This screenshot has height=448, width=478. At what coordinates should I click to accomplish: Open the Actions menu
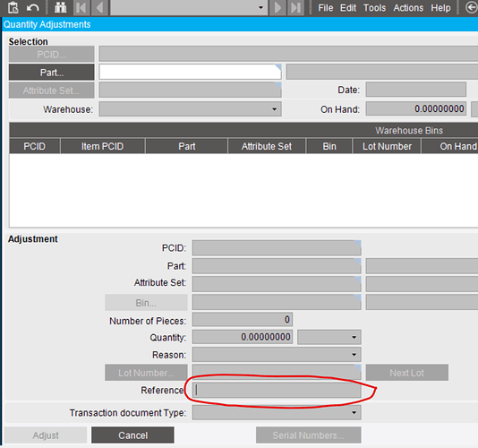point(408,8)
